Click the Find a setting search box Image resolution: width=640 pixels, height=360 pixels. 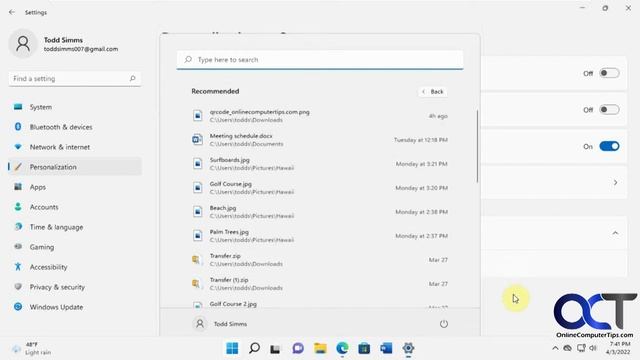coord(75,78)
